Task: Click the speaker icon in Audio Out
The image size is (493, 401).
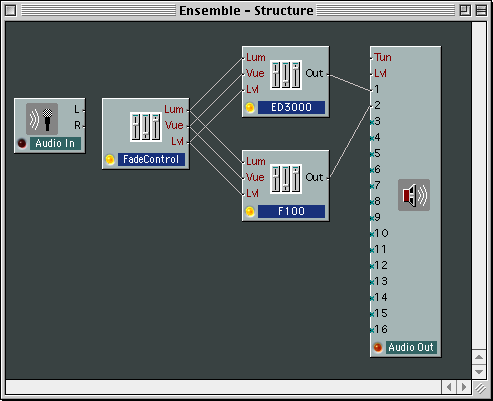Action: [x=414, y=195]
